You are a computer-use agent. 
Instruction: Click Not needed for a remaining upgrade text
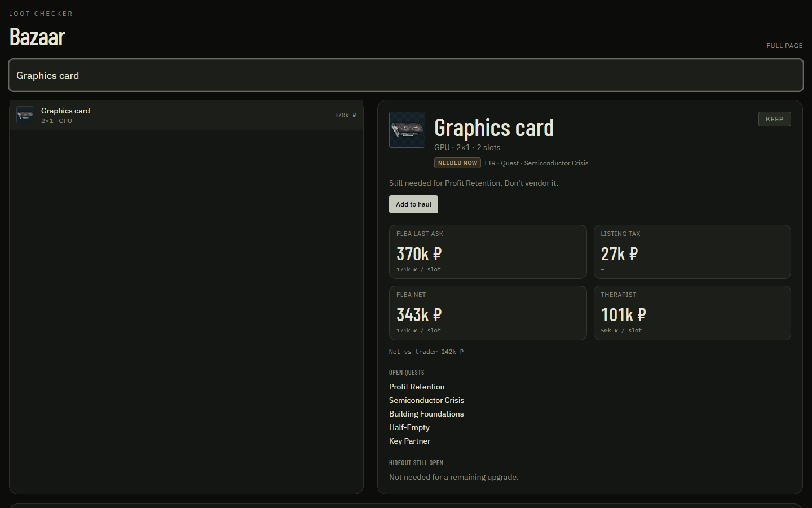[x=453, y=477]
